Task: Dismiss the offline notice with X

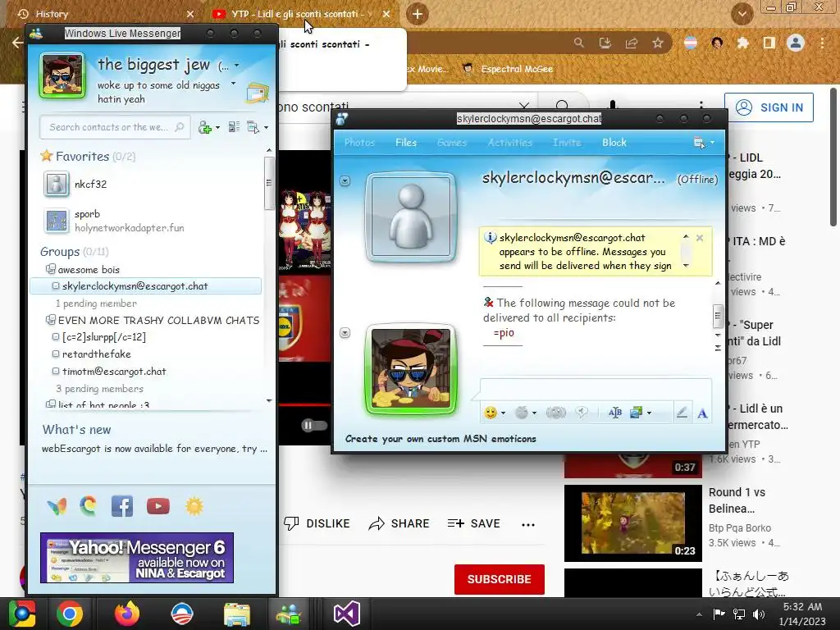Action: pyautogui.click(x=700, y=238)
